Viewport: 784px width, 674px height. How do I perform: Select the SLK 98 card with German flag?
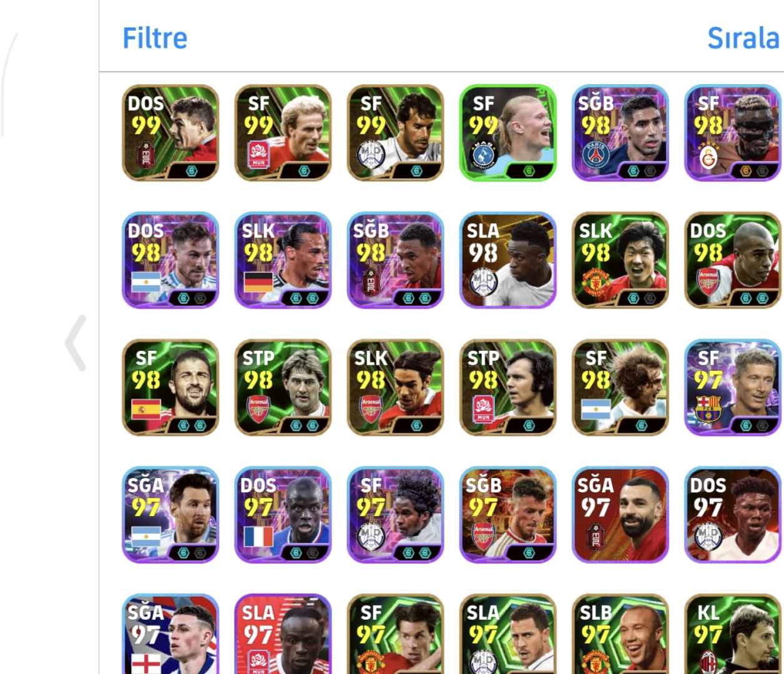(283, 260)
